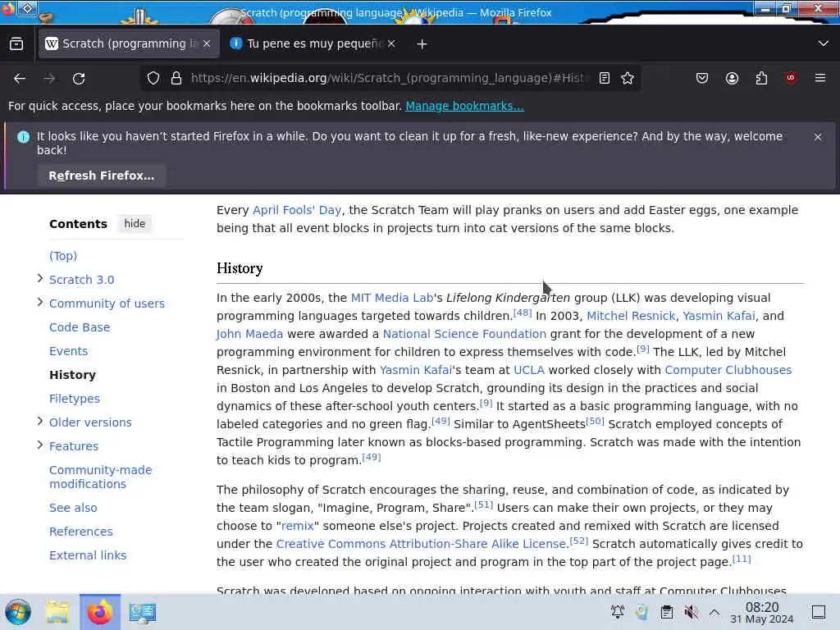Image resolution: width=840 pixels, height=630 pixels.
Task: Unmute the volume tray icon
Action: coord(691,612)
